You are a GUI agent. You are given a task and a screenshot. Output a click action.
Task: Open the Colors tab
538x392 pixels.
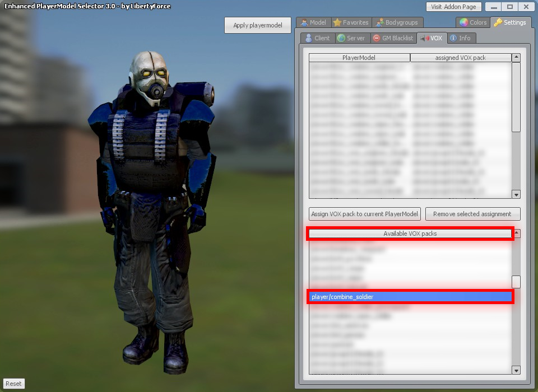pos(473,22)
